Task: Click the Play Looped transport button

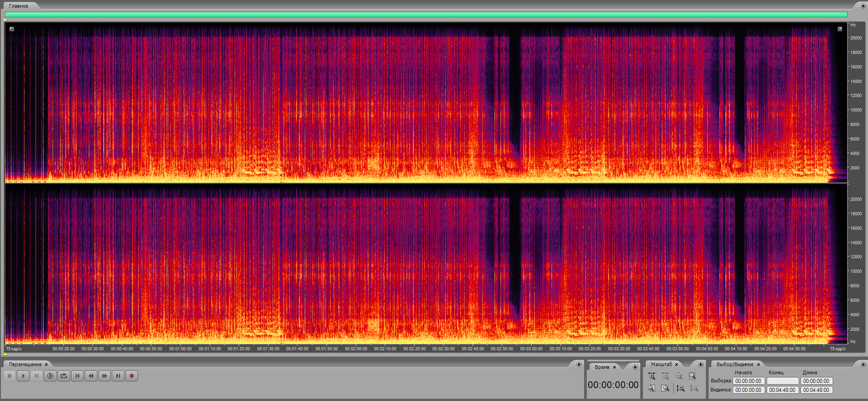Action: tap(64, 376)
